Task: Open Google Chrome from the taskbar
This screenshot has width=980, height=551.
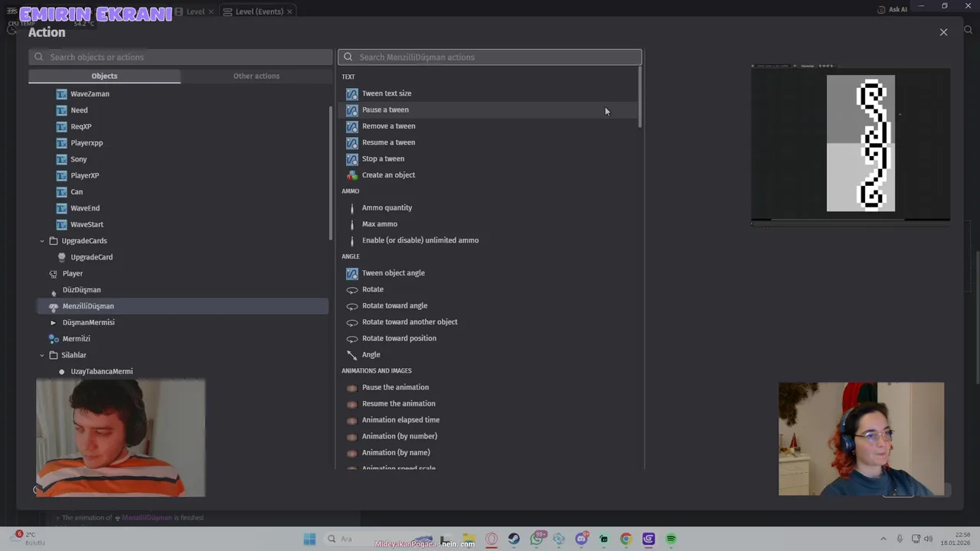Action: click(626, 539)
